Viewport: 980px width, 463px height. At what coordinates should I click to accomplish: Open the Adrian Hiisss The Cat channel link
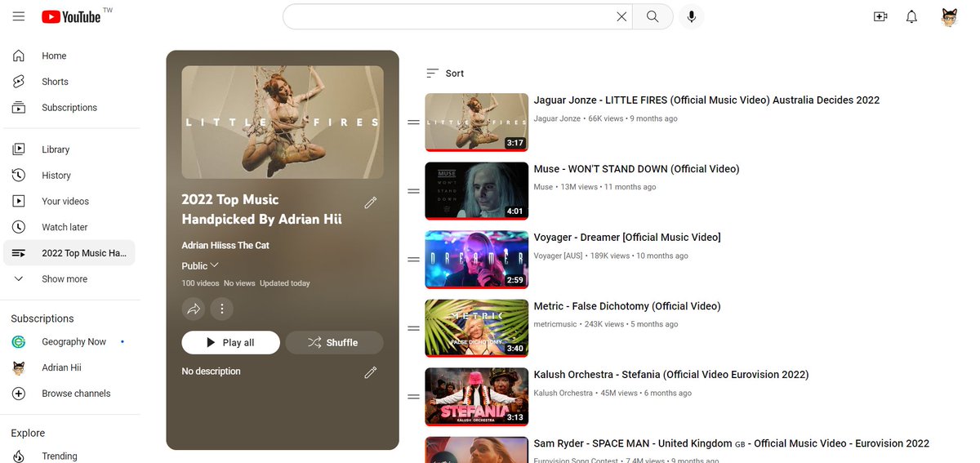coord(225,245)
